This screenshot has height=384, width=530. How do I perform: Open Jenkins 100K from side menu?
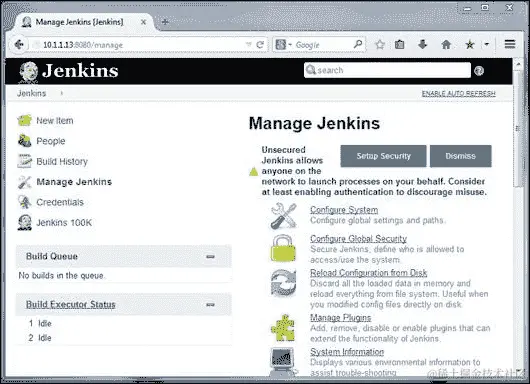point(64,223)
